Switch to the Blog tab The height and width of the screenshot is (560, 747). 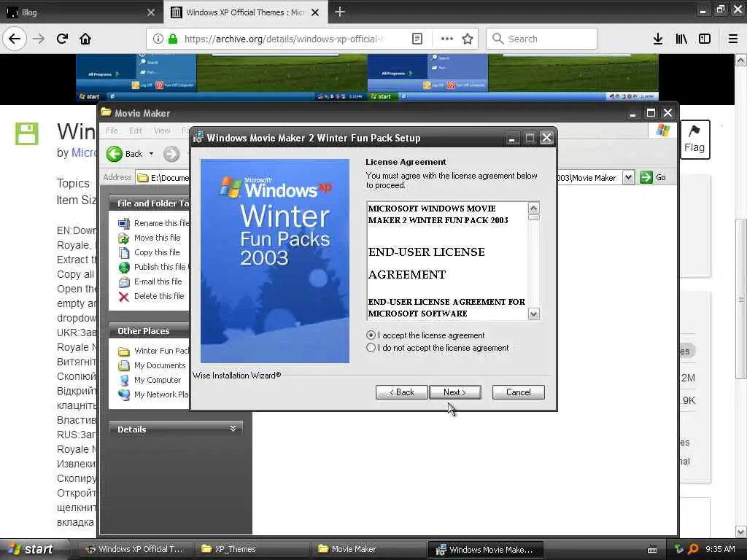82,12
